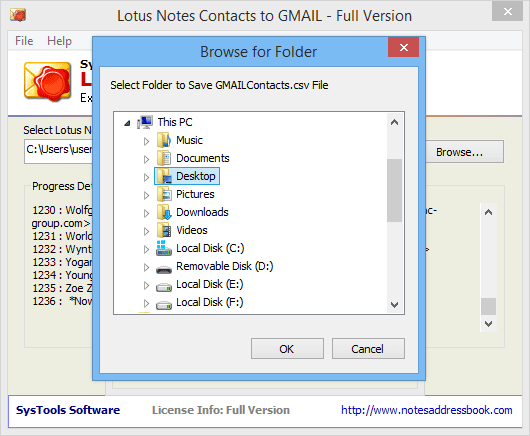Click the Local Disk (E:) drive icon

tap(164, 287)
